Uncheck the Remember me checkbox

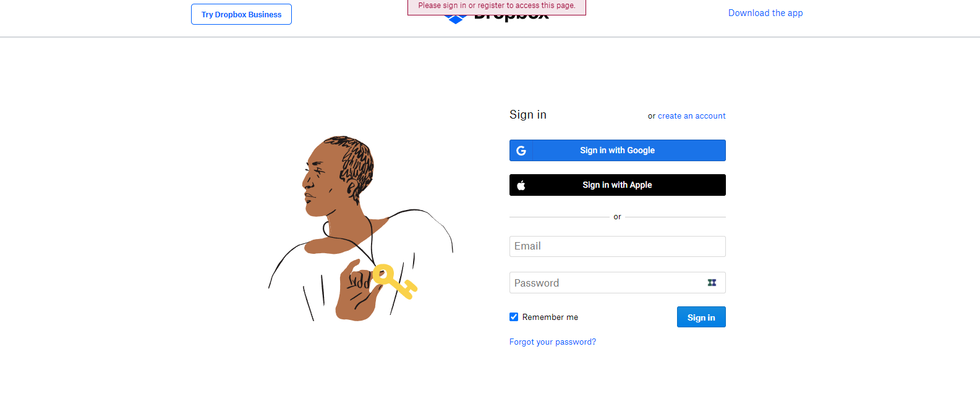click(x=514, y=317)
